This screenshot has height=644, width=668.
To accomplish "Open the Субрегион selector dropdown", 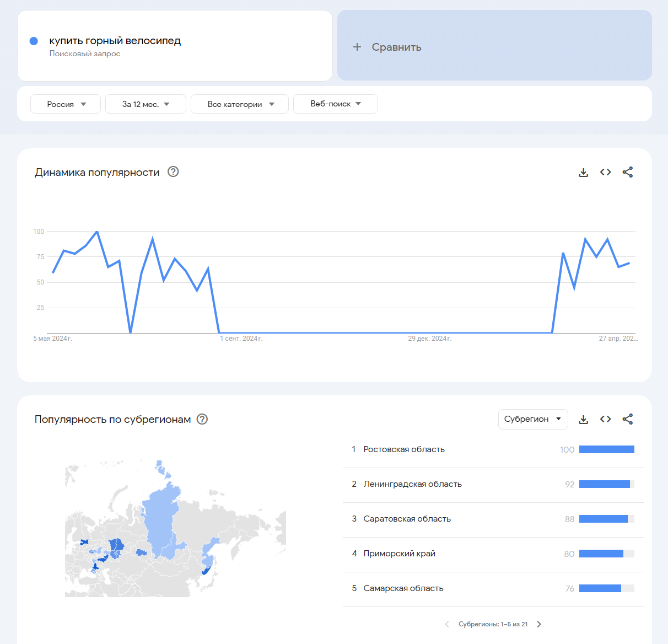I will coord(533,419).
